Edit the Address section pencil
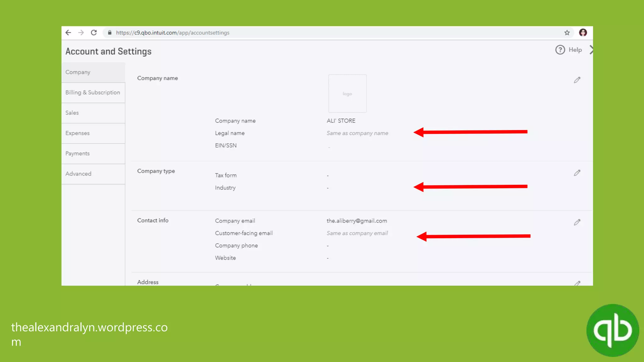 tap(577, 283)
